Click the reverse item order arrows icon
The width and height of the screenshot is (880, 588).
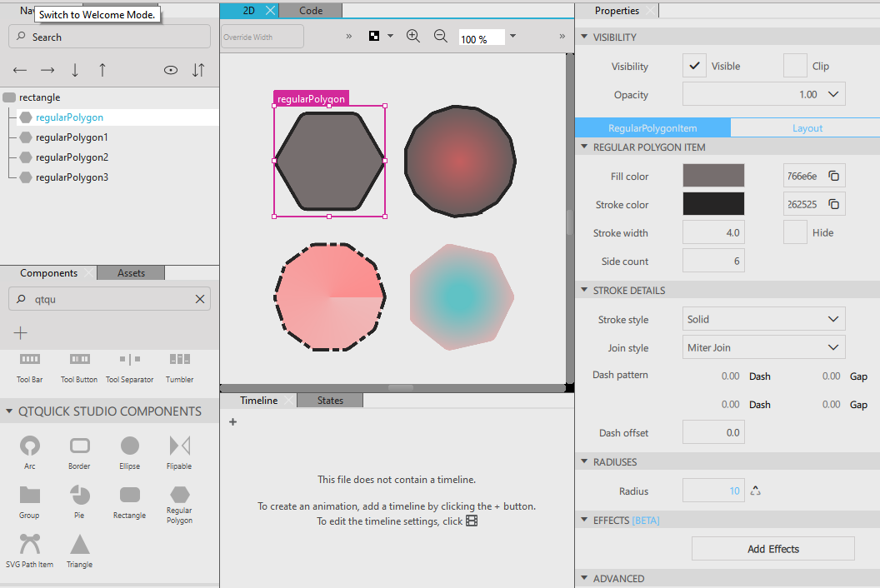pyautogui.click(x=198, y=70)
